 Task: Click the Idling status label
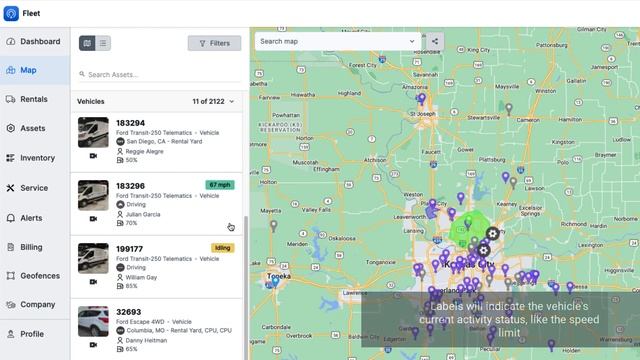tap(222, 248)
